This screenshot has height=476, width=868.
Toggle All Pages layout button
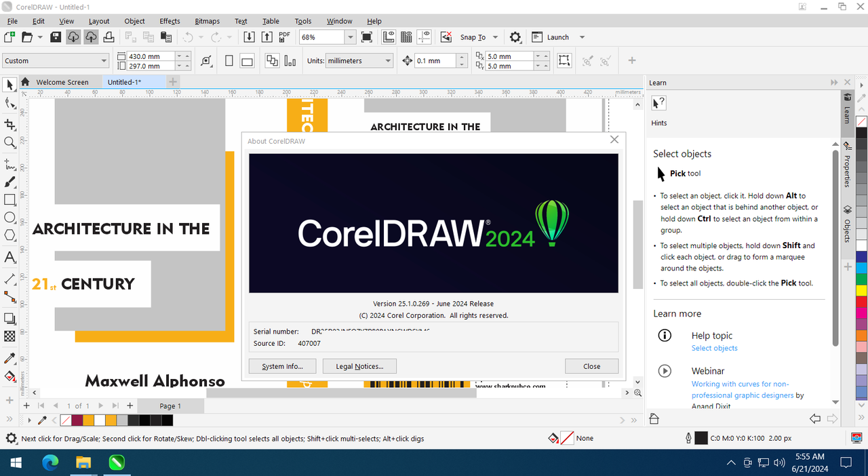point(272,60)
